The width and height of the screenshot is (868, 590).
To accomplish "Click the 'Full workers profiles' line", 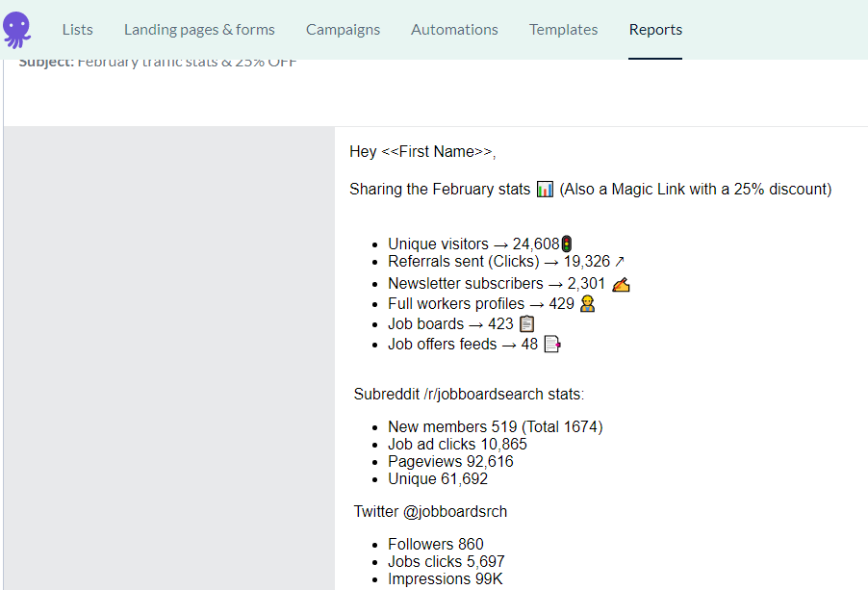I will [x=492, y=304].
